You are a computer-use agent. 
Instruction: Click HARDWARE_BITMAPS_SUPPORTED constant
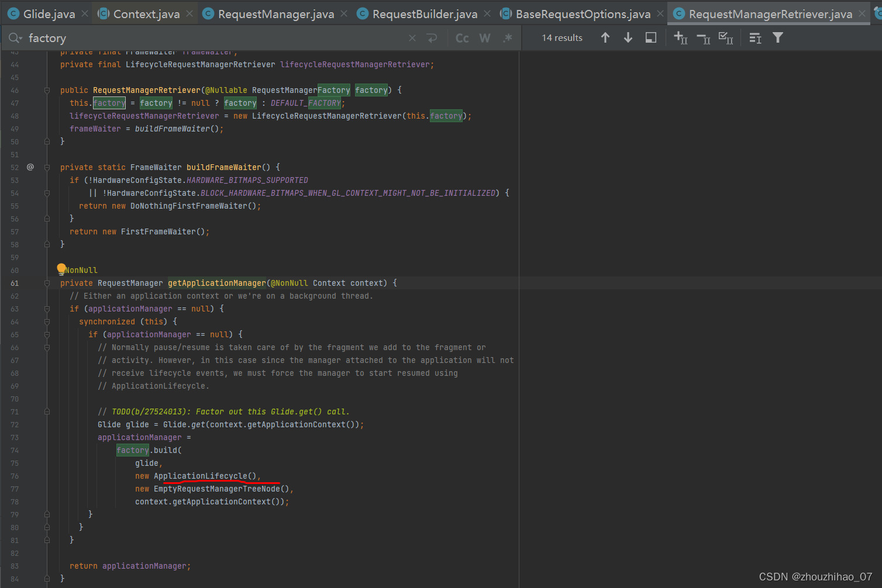(247, 180)
